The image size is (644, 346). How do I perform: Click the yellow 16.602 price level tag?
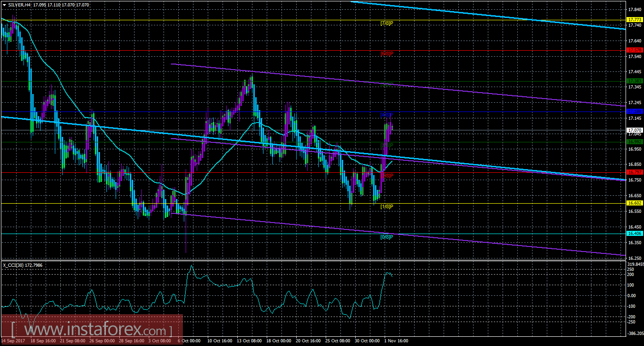click(x=634, y=203)
